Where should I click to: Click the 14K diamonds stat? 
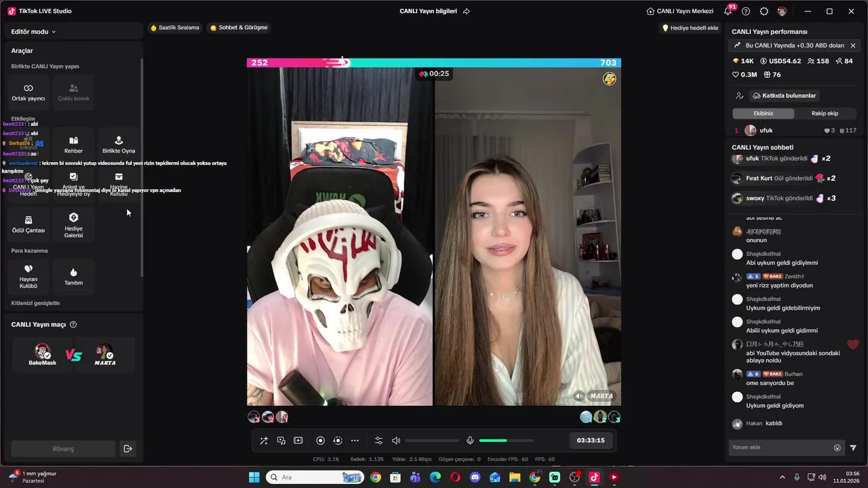[x=743, y=61]
